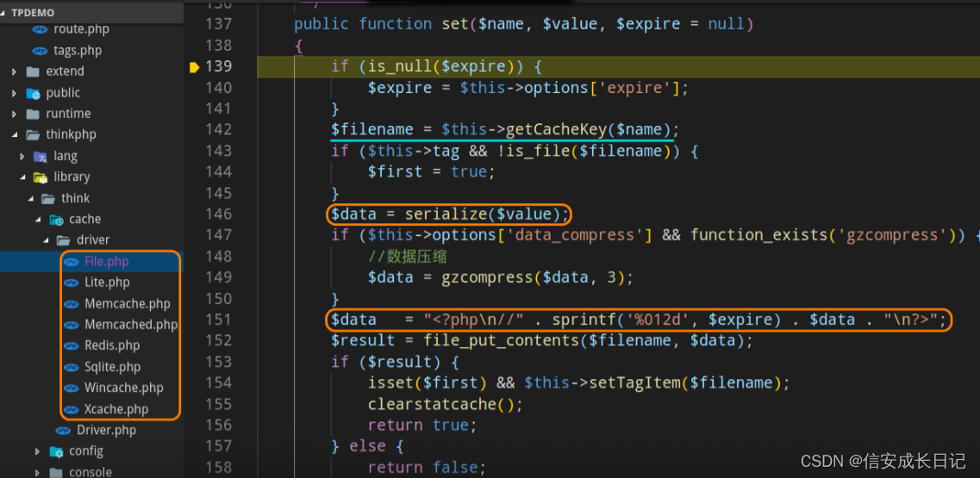Click the console folder icon
This screenshot has height=478, width=980.
pos(56,472)
